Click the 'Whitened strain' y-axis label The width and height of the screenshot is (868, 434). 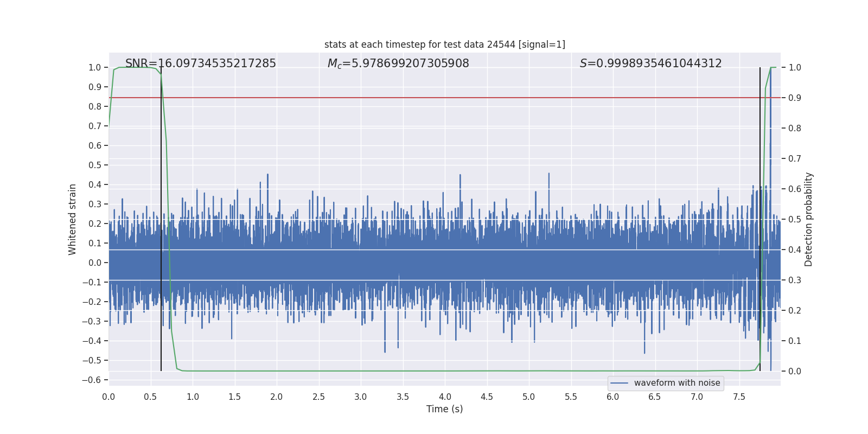click(73, 219)
